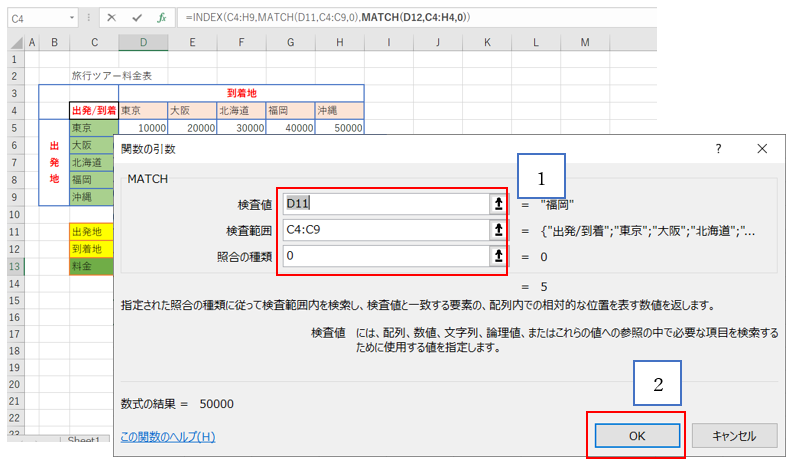792x471 pixels.
Task: Click the OK button
Action: click(x=637, y=435)
